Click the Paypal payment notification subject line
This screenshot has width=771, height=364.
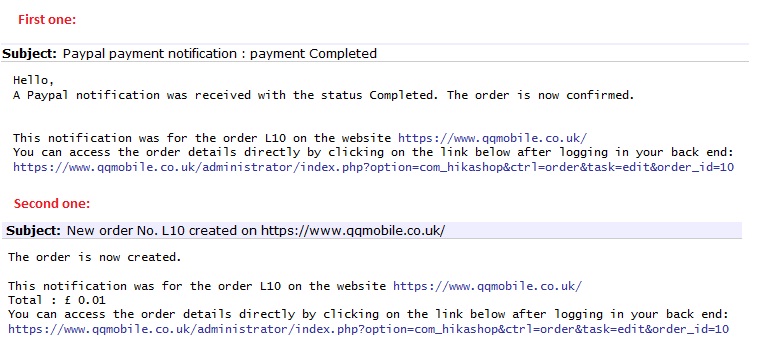pyautogui.click(x=219, y=54)
